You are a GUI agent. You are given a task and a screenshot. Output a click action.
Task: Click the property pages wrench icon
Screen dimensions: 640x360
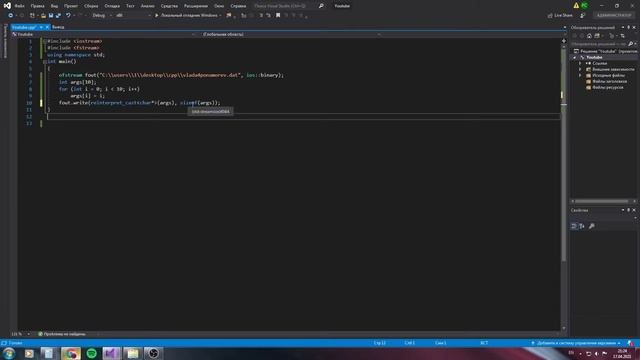[x=591, y=226]
